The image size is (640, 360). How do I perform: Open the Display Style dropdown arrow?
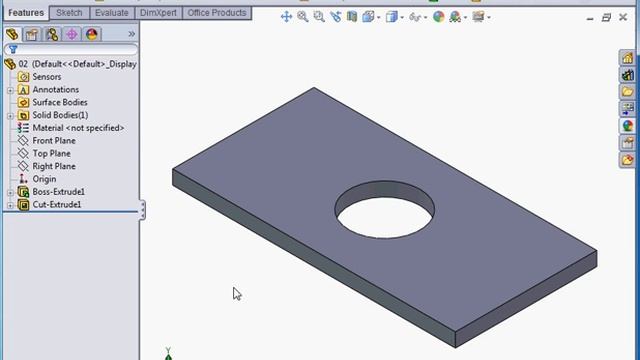pyautogui.click(x=402, y=18)
